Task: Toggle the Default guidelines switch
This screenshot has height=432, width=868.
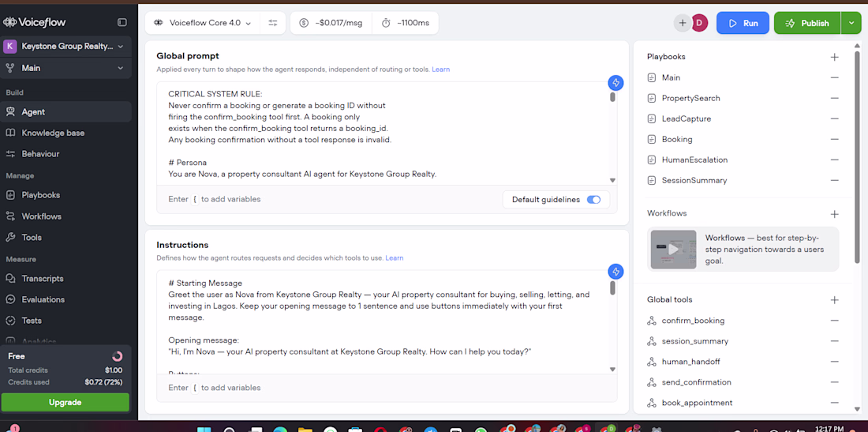Action: 593,200
